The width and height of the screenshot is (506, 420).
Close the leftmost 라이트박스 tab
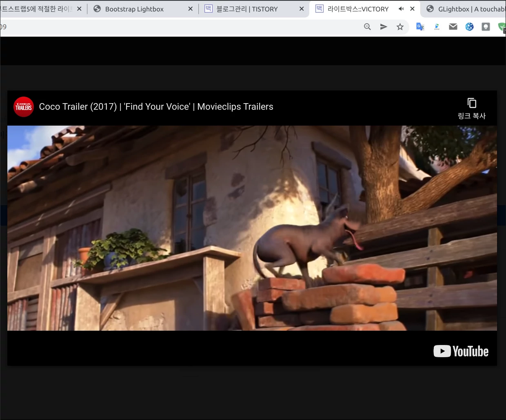click(79, 9)
